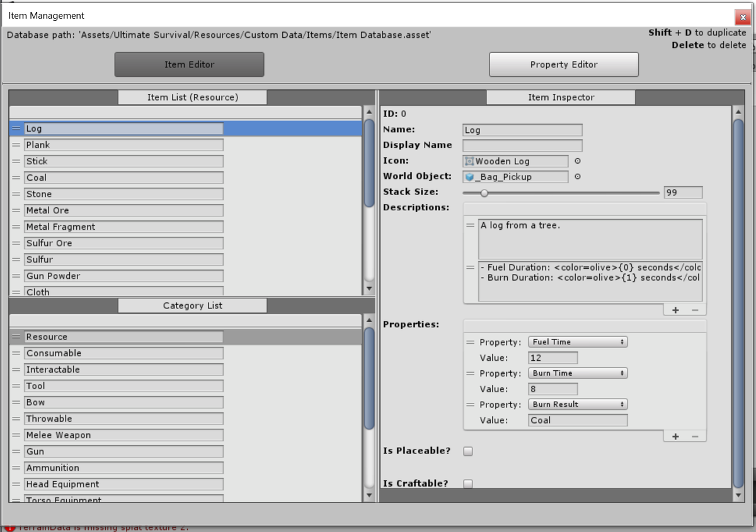Click the Icon field Wooden Log
The image size is (756, 532).
(x=515, y=161)
